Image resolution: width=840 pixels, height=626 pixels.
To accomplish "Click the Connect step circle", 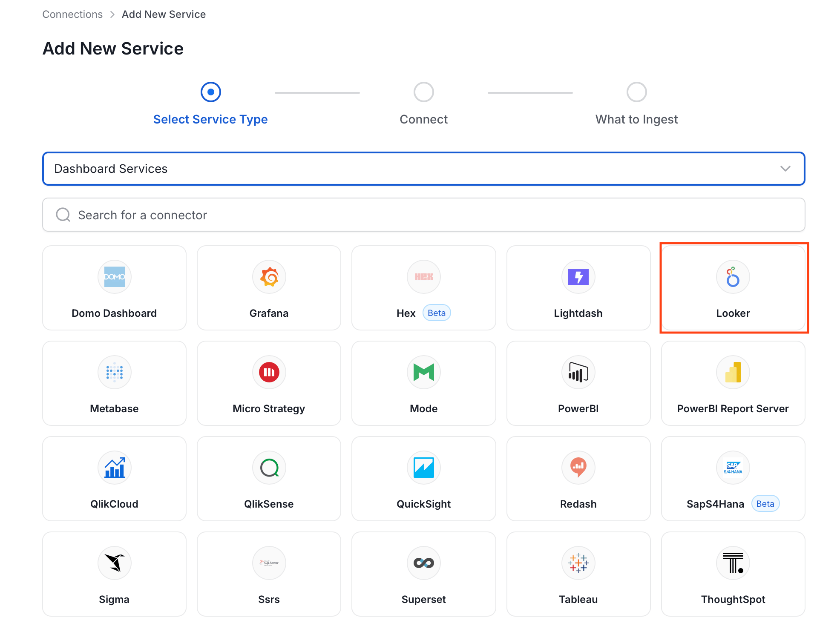I will coord(423,92).
